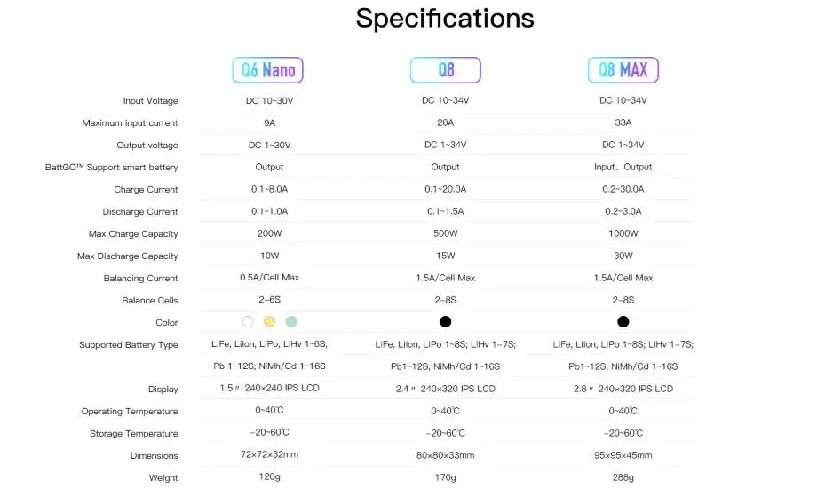Click the Input Voltage row label
Viewport: 817px width, 504px height.
click(151, 101)
